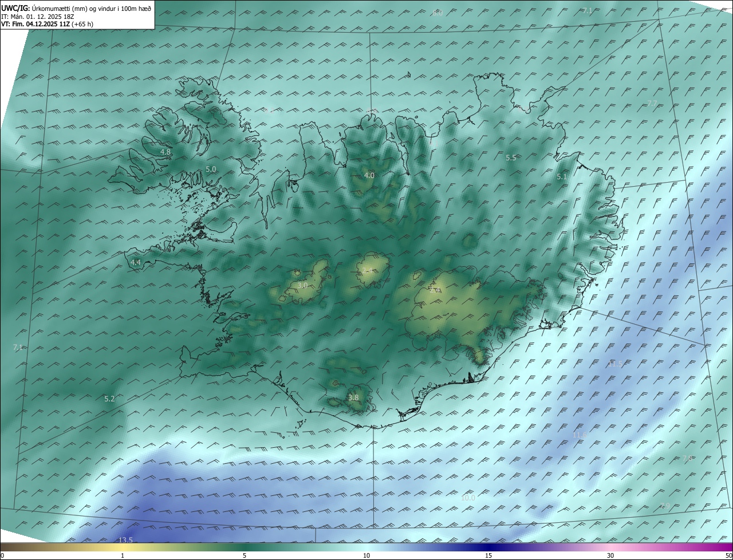The width and height of the screenshot is (733, 560).
Task: Pick the pale pink colorbar segment above 30
Action: [610, 547]
